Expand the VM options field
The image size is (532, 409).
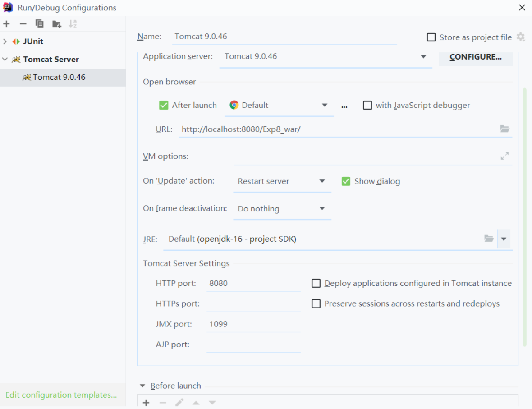(504, 156)
